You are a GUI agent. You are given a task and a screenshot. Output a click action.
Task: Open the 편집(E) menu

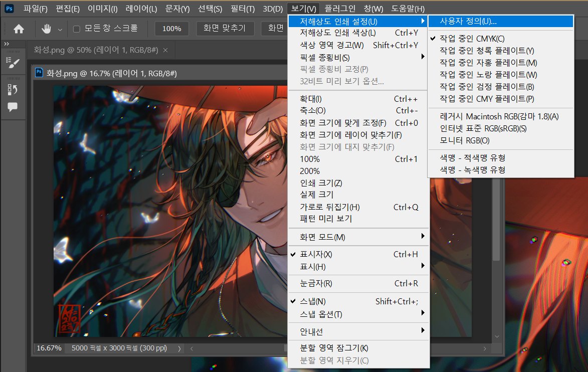pyautogui.click(x=68, y=9)
